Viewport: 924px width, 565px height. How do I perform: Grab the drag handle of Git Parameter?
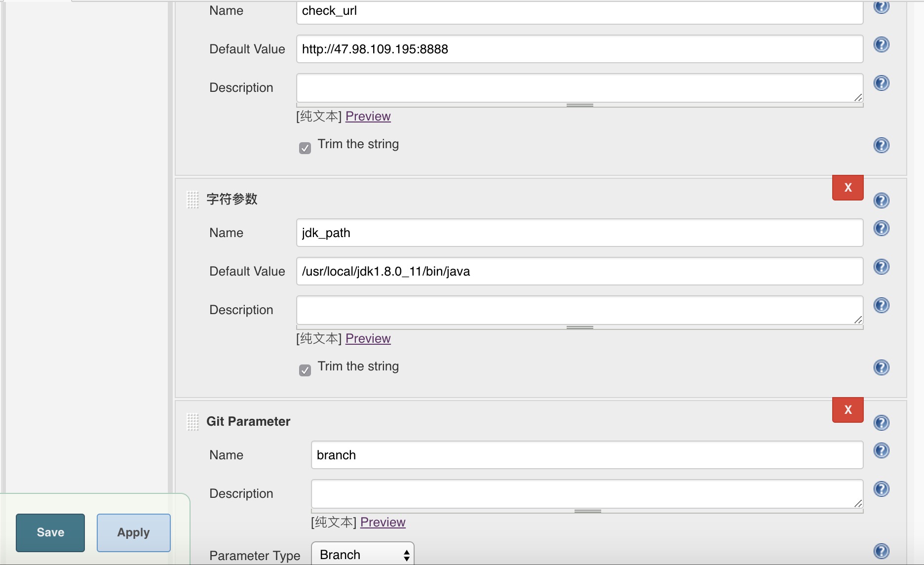tap(193, 422)
